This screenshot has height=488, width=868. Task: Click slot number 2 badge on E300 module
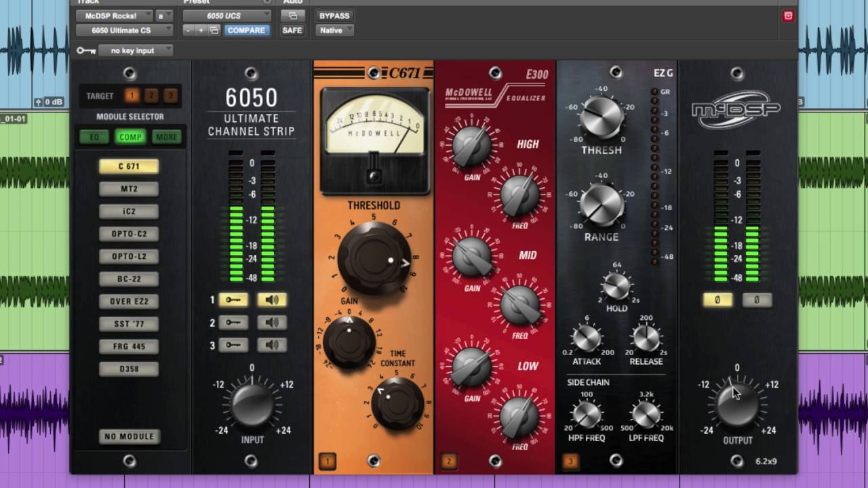point(449,462)
